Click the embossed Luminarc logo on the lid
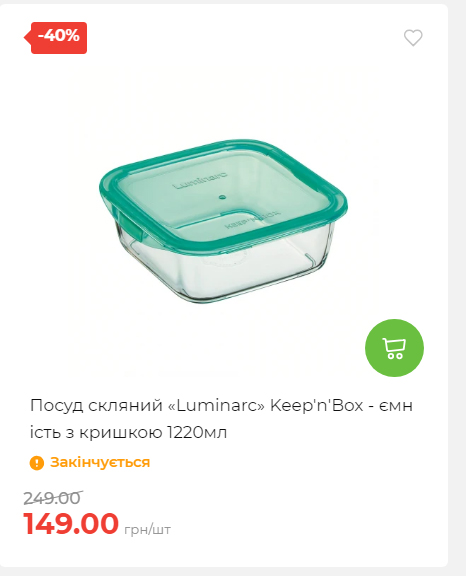466x576 pixels. pos(200,181)
